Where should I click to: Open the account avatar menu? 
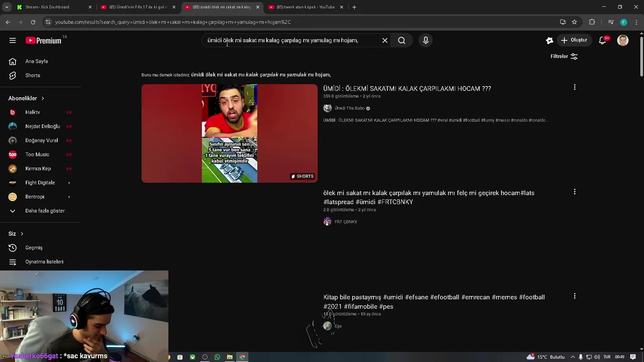pos(623,40)
